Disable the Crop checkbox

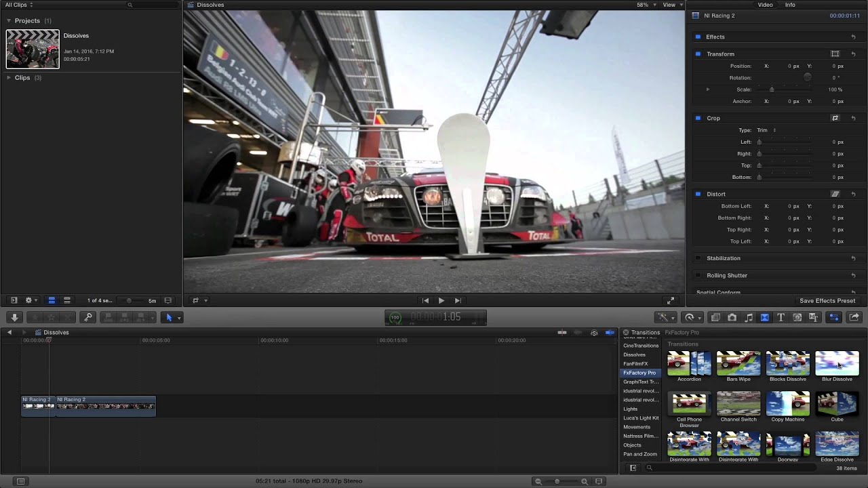tap(697, 118)
